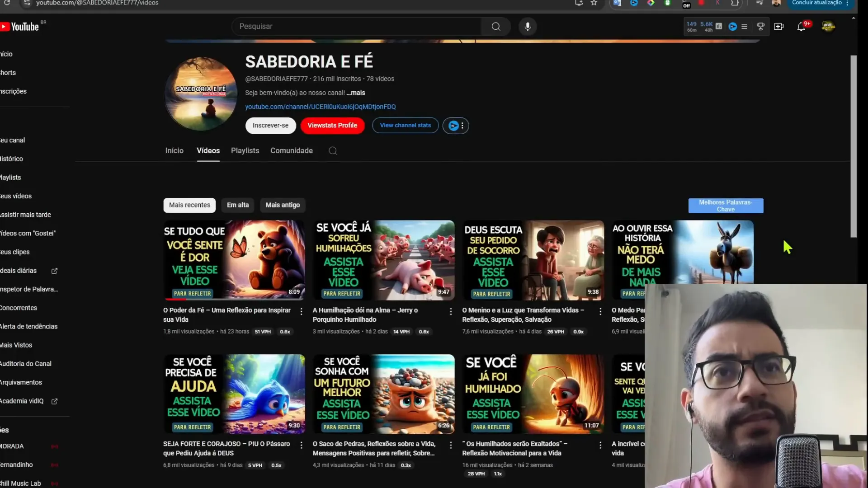Open options for O Menino e a Luz video

[600, 311]
